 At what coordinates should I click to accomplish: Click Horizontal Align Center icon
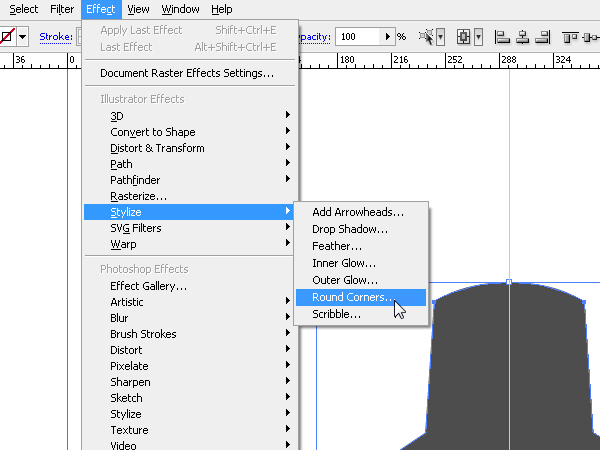pyautogui.click(x=522, y=37)
